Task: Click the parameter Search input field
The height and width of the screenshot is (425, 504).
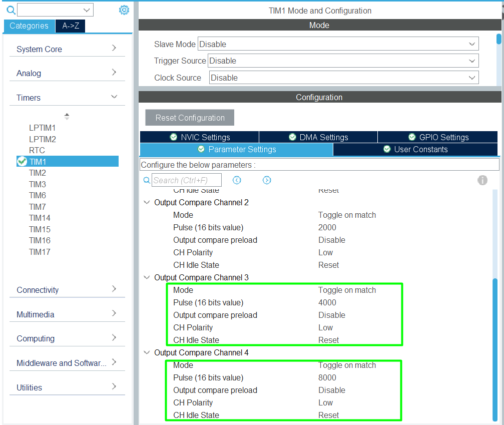Action: 180,180
